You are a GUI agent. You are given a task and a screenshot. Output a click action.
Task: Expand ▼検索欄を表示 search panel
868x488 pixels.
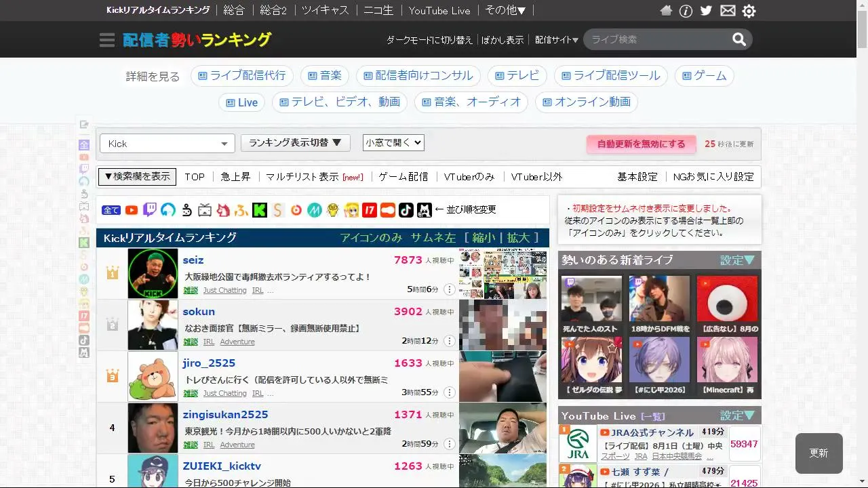click(137, 177)
